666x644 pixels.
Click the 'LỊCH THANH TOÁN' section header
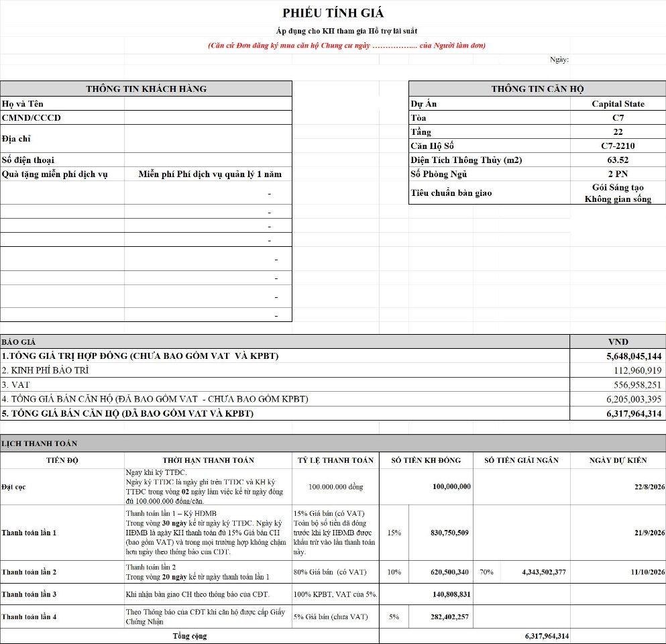coord(333,443)
